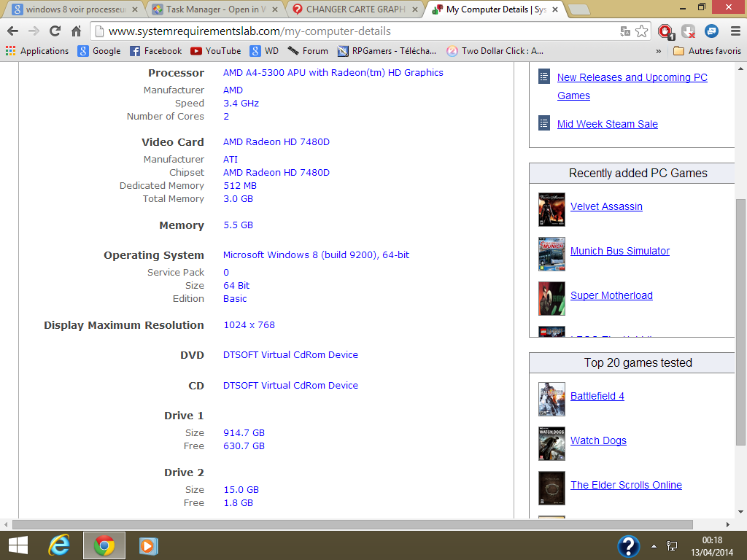Click the translate page icon in address bar
The width and height of the screenshot is (747, 560).
click(x=625, y=31)
